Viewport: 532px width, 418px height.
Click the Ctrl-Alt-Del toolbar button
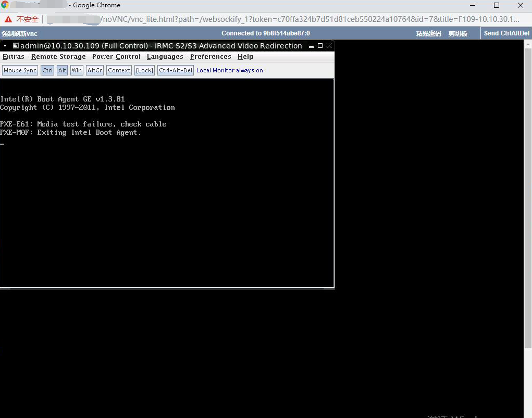pyautogui.click(x=176, y=70)
